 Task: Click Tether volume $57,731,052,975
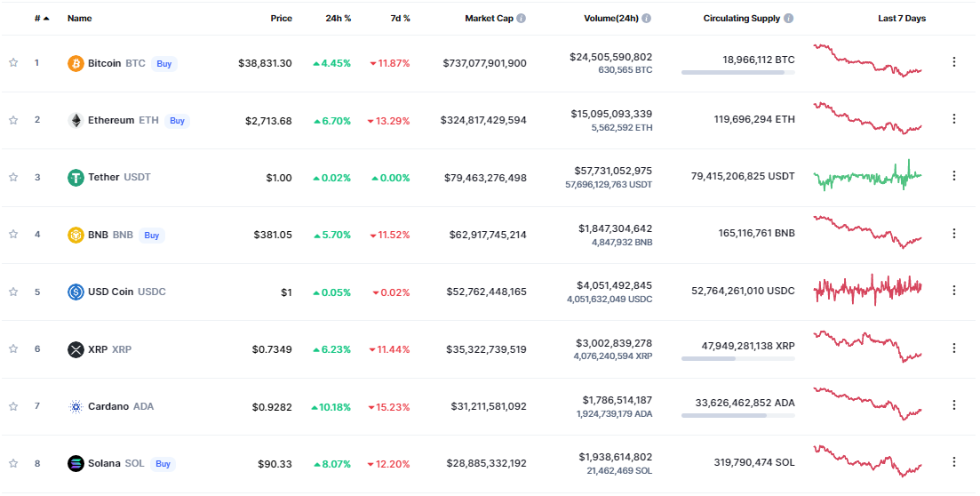point(613,171)
